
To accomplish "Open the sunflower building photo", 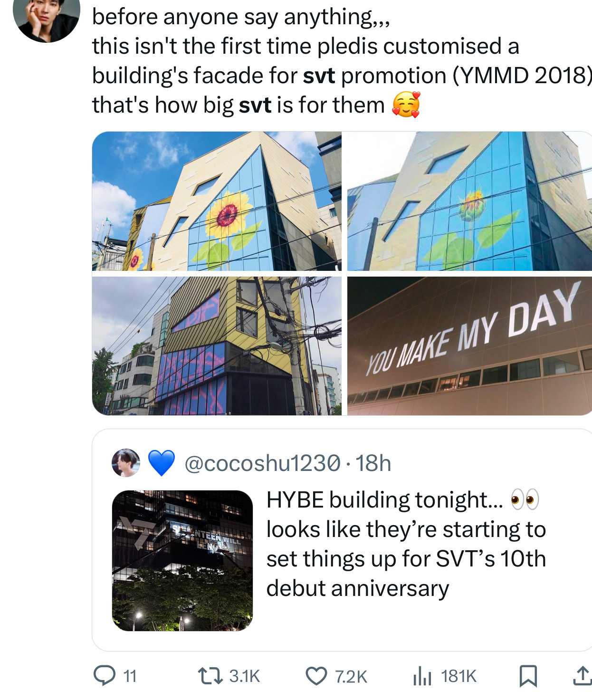I will (217, 201).
